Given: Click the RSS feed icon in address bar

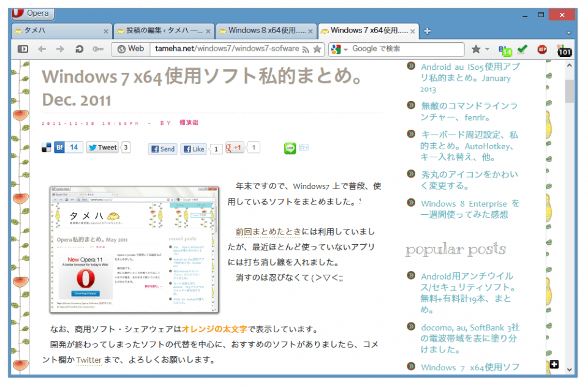Looking at the screenshot, I should pyautogui.click(x=306, y=50).
